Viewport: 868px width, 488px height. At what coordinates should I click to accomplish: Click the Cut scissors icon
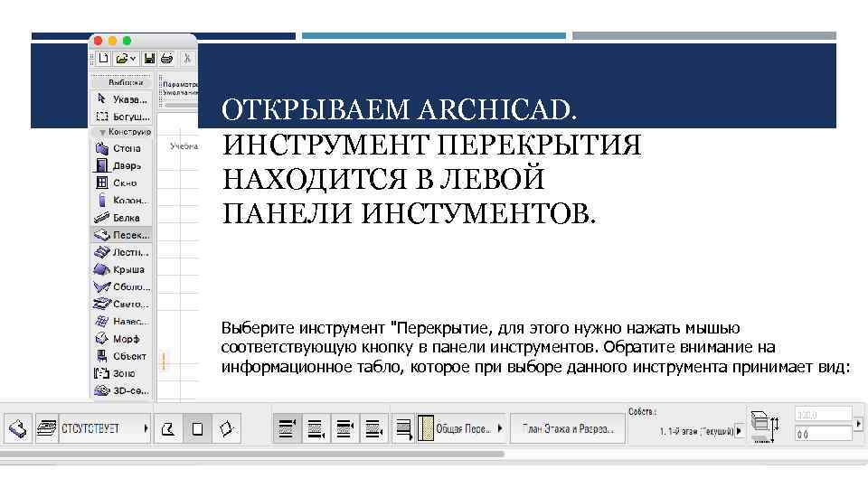point(187,58)
